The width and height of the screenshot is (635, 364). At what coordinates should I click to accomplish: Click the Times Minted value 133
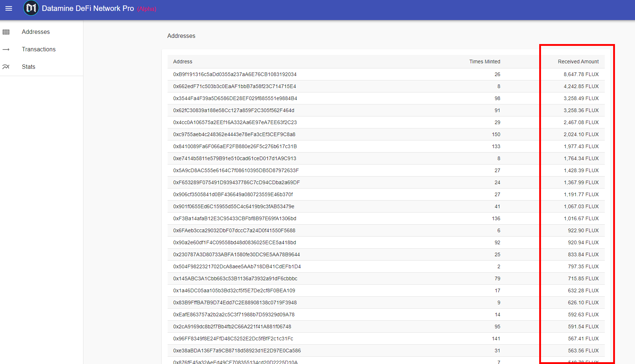click(x=496, y=146)
